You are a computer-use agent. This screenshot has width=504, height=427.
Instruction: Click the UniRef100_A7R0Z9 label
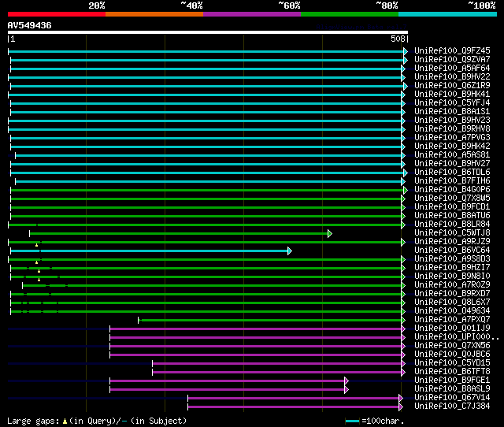(452, 285)
